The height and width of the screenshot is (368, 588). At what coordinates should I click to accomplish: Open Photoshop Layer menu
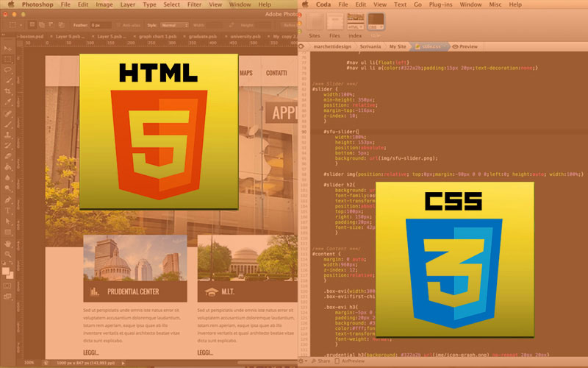127,4
